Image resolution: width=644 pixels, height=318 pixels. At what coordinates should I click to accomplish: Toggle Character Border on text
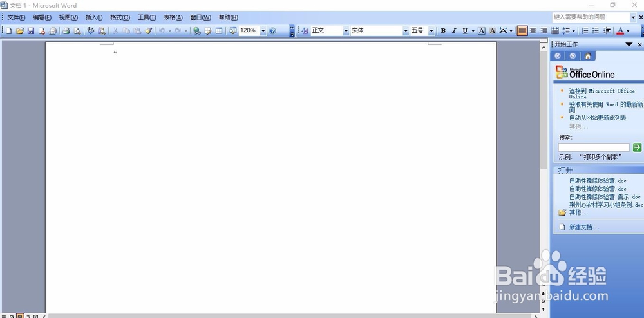click(482, 31)
